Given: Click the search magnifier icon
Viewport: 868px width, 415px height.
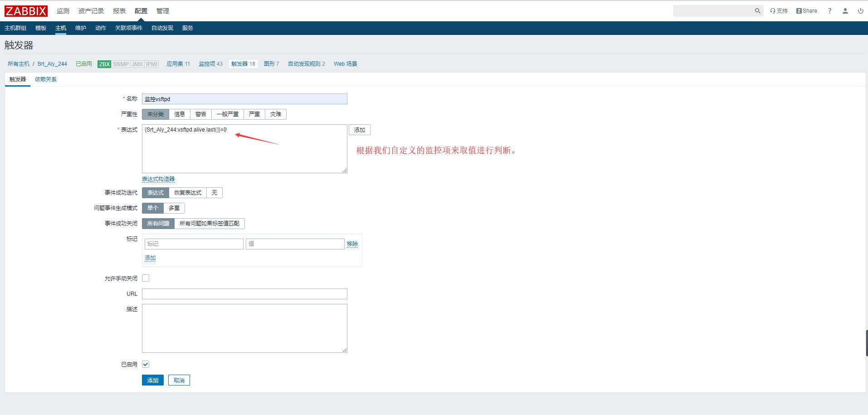Looking at the screenshot, I should click(x=757, y=11).
